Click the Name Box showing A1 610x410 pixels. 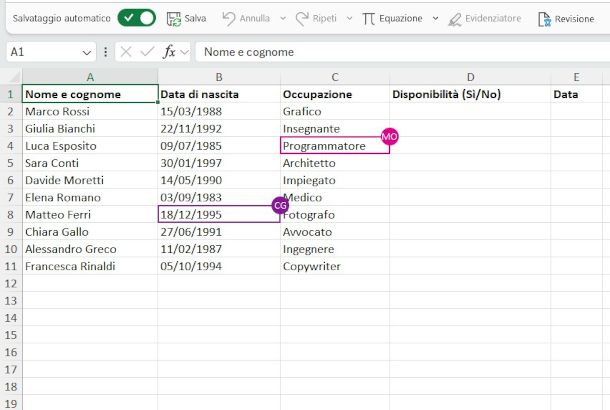point(44,52)
